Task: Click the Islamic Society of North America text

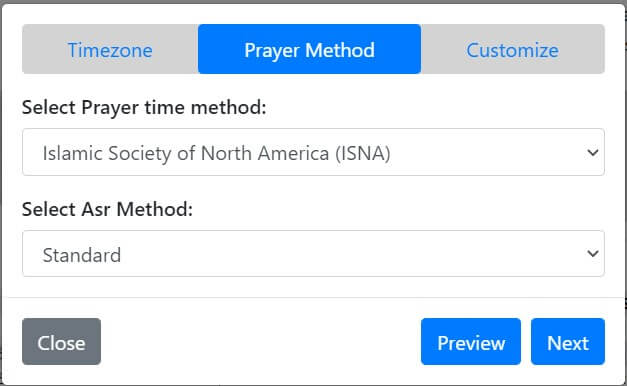Action: 216,153
